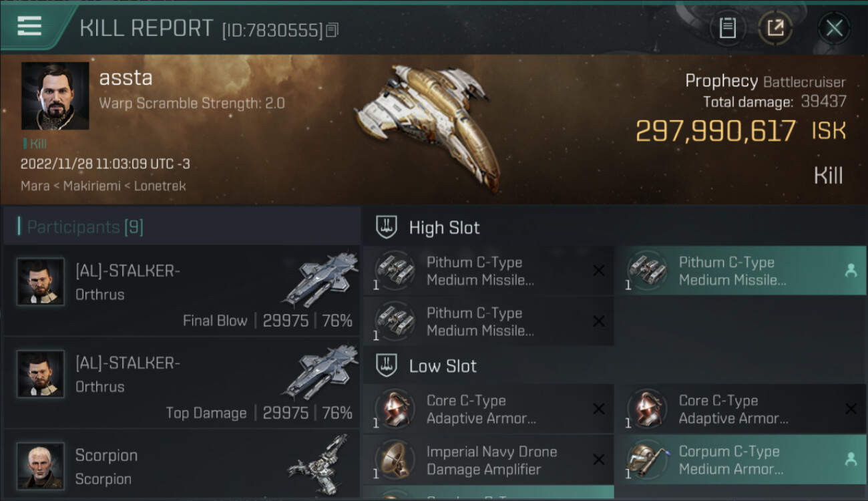Select the Prophecy ship image
This screenshot has height=501, width=868.
427,126
